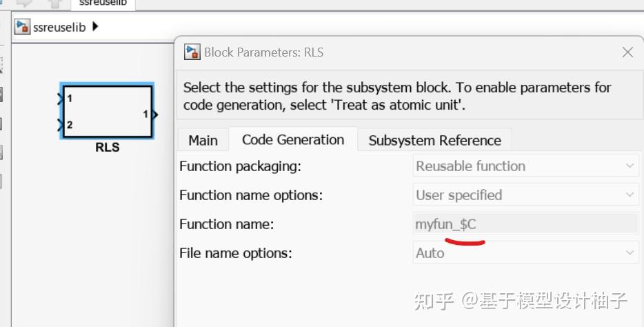Click the Block Parameters dialog icon

coord(192,52)
